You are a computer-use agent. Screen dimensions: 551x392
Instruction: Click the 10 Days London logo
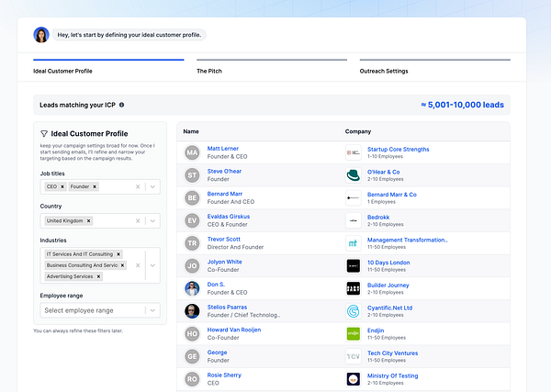click(354, 266)
